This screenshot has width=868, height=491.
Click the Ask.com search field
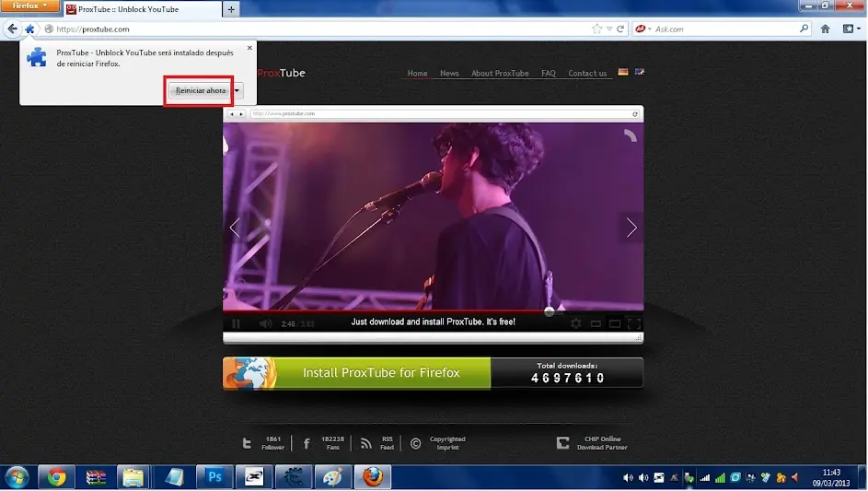[x=725, y=29]
